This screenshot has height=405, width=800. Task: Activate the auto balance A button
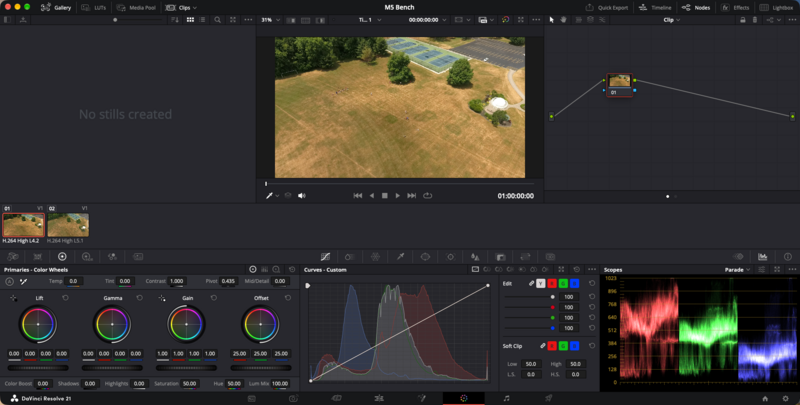[x=9, y=281]
